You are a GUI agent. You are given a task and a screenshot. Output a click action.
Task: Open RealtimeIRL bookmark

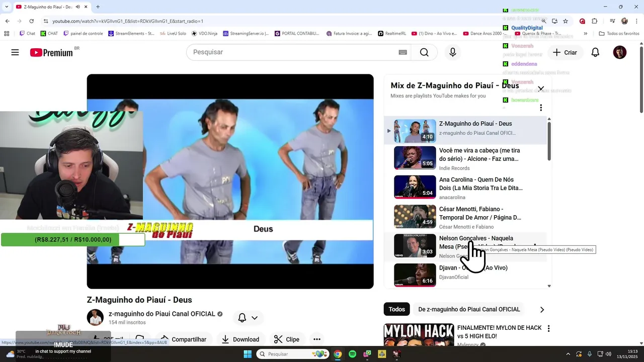pos(392,34)
